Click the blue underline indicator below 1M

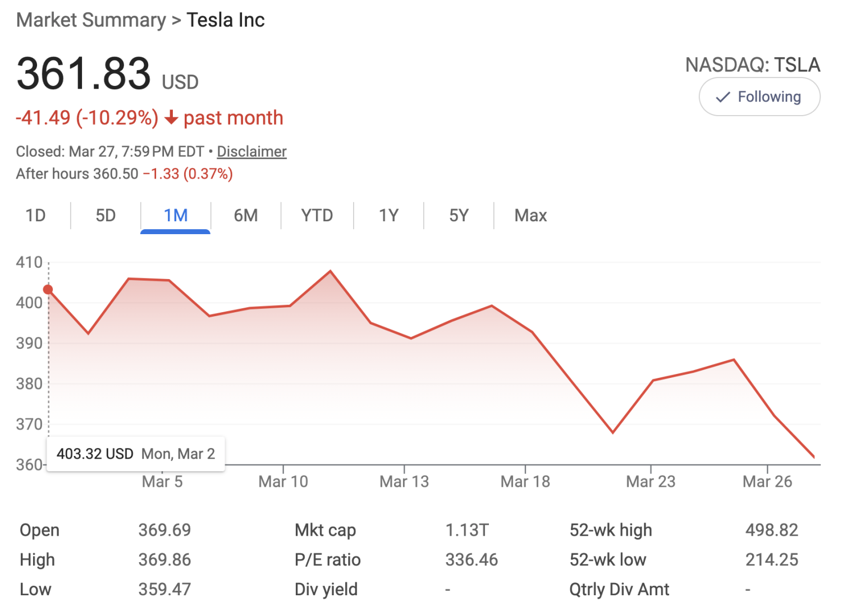175,230
